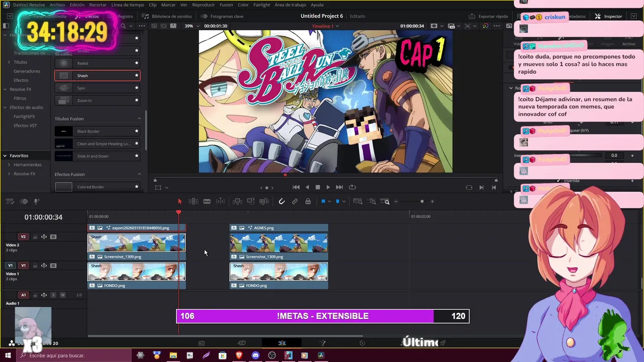This screenshot has width=644, height=362.
Task: Collapse the Efectos de audio tree node
Action: point(5,107)
